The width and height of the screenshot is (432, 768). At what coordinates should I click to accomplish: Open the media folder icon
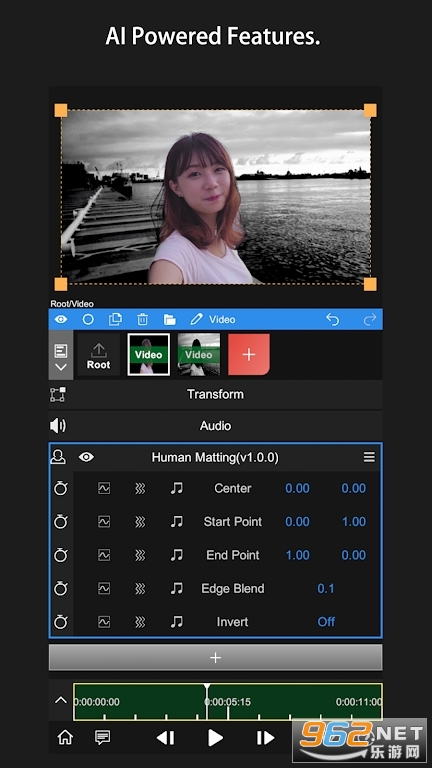point(169,320)
